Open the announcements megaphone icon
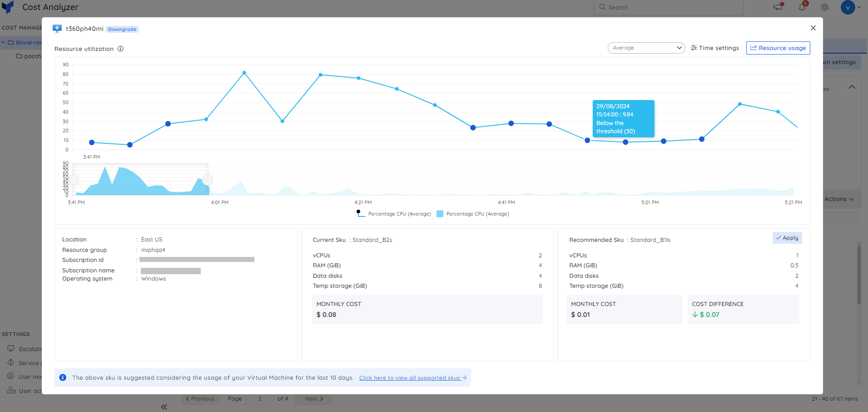868x412 pixels. pos(778,7)
